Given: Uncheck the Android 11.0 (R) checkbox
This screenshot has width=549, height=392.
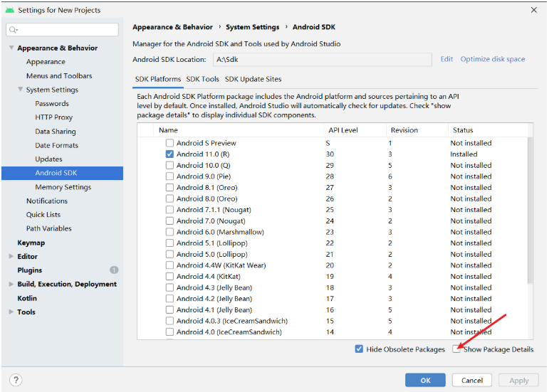Looking at the screenshot, I should pos(169,154).
